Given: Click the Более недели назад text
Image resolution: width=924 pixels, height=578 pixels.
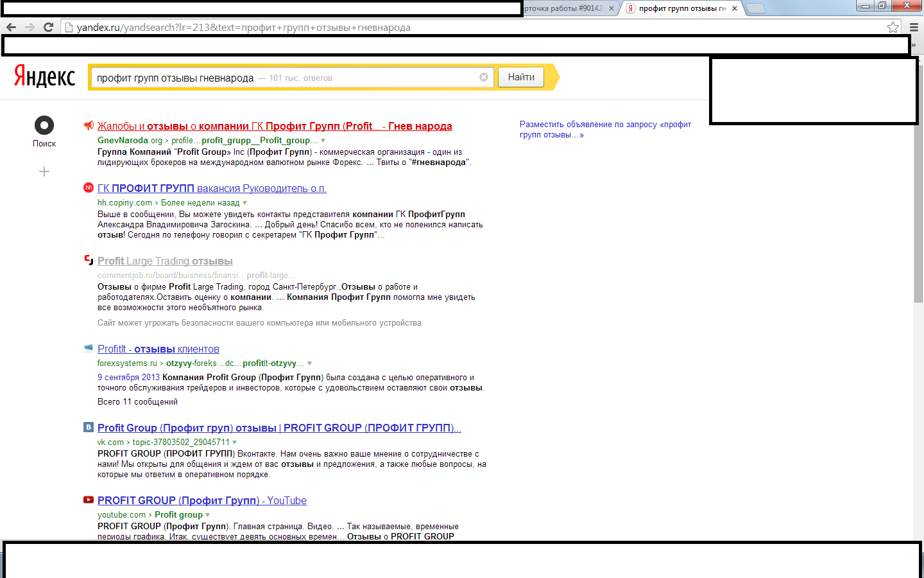Looking at the screenshot, I should pyautogui.click(x=200, y=202).
